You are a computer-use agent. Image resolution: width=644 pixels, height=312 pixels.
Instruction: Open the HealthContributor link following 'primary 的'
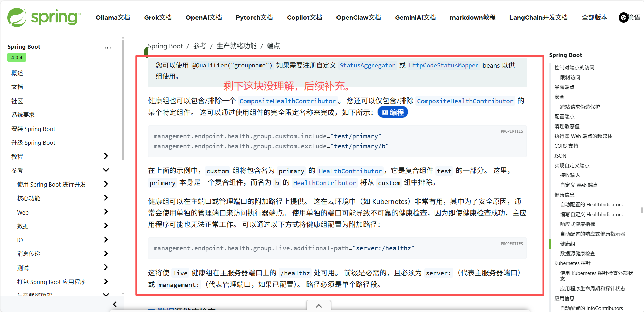coord(350,171)
